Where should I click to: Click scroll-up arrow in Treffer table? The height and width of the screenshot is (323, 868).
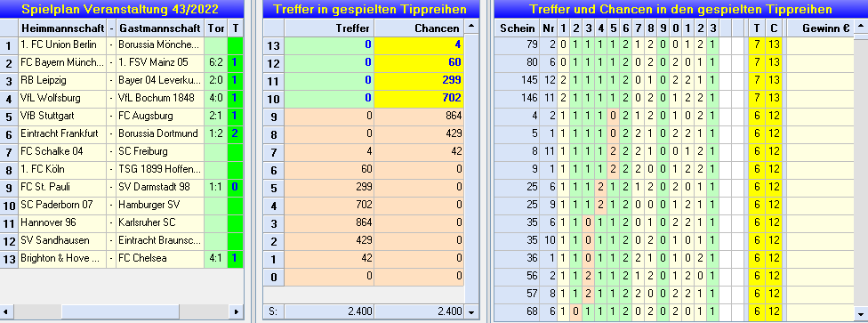(x=471, y=26)
